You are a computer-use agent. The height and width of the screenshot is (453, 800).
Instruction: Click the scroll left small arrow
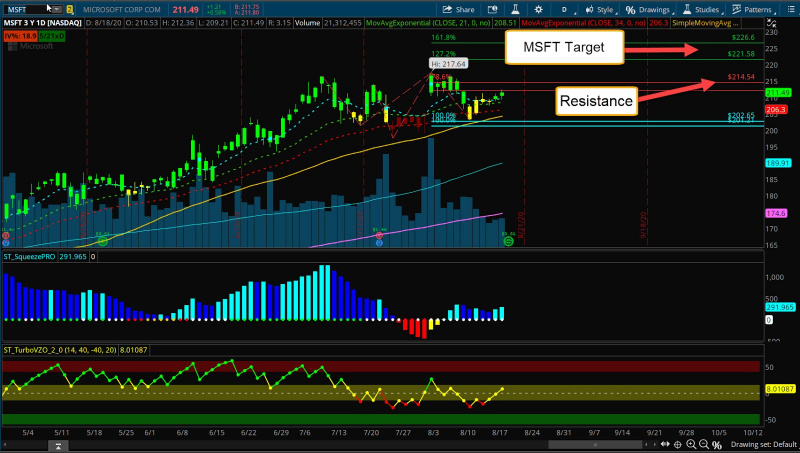tap(646, 444)
